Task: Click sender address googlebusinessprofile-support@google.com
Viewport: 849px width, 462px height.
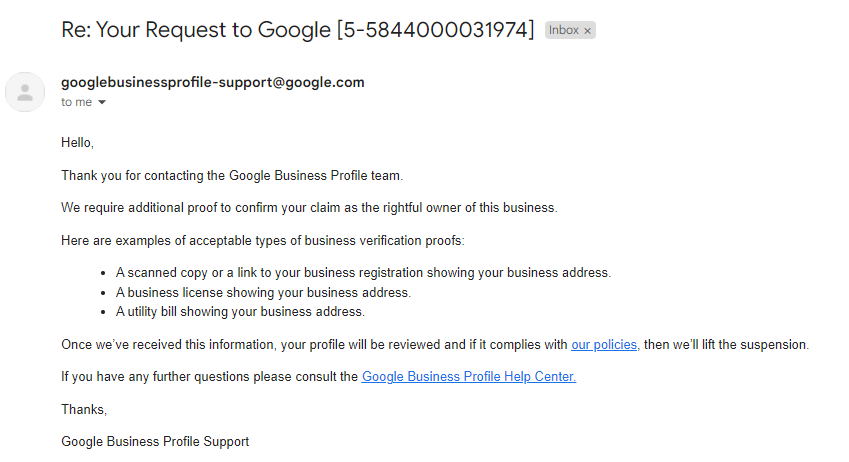Action: tap(213, 82)
